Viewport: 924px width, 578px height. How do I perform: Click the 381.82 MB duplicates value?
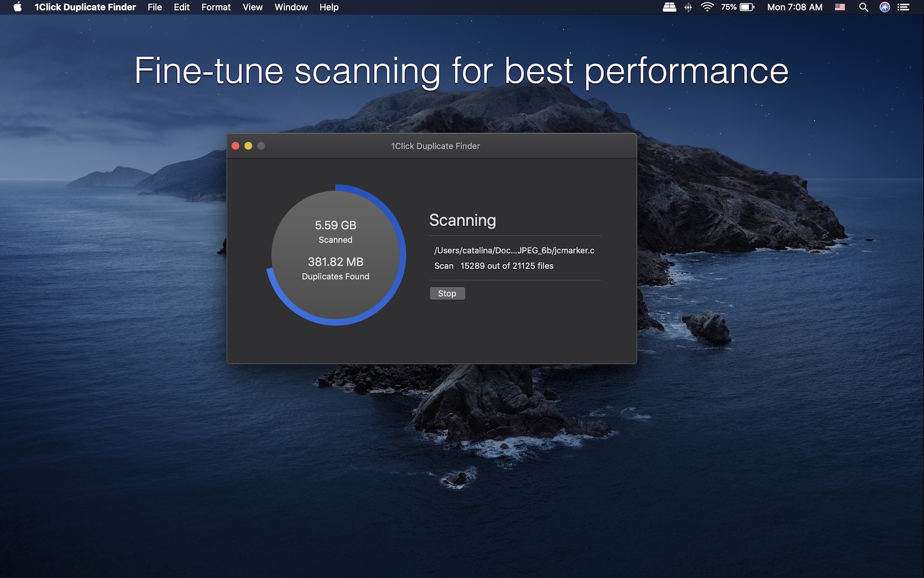[x=336, y=262]
